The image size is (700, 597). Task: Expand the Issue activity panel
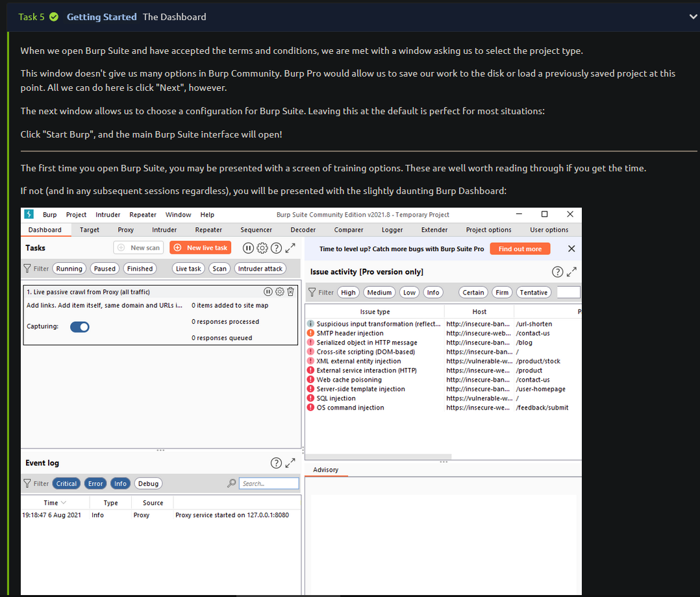click(572, 272)
